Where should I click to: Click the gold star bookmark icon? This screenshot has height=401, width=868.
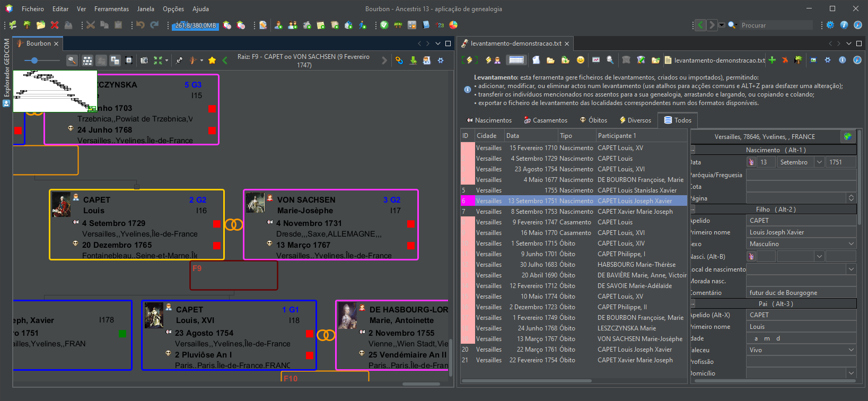[212, 60]
